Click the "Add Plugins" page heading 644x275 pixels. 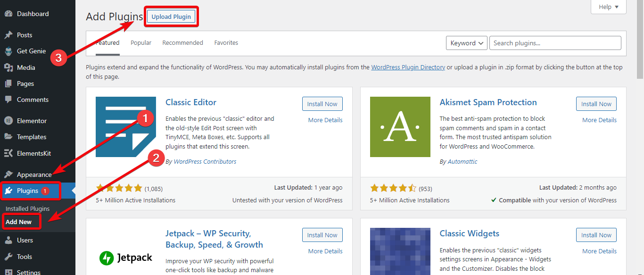click(x=114, y=17)
